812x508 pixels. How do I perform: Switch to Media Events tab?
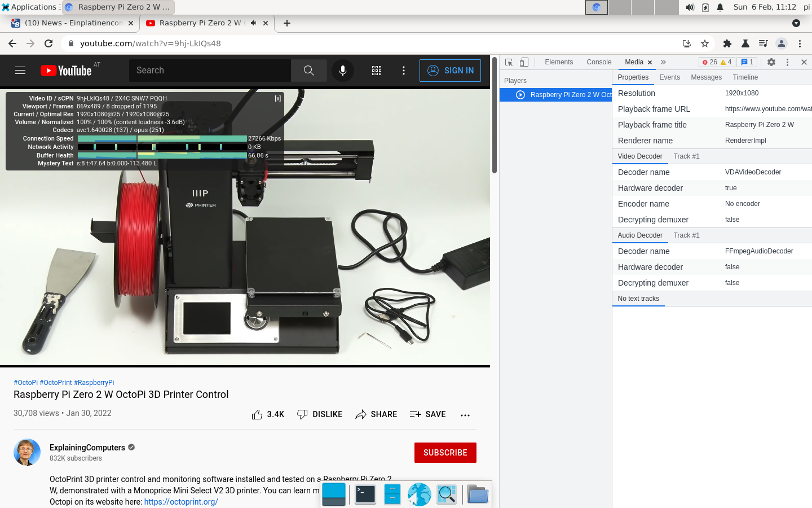(669, 77)
